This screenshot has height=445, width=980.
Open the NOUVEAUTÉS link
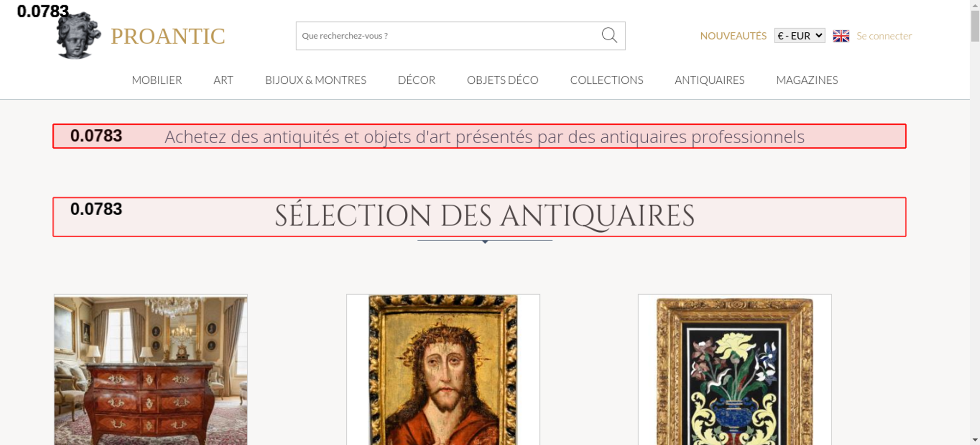(x=733, y=36)
